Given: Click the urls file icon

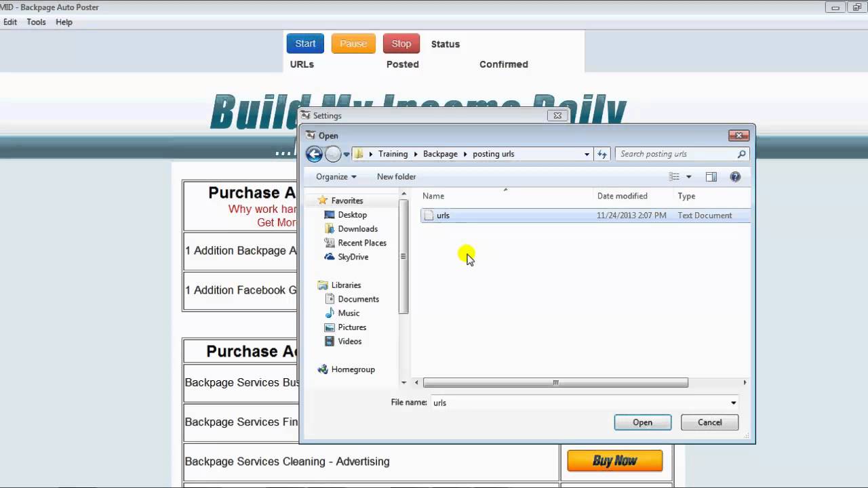Looking at the screenshot, I should coord(428,216).
